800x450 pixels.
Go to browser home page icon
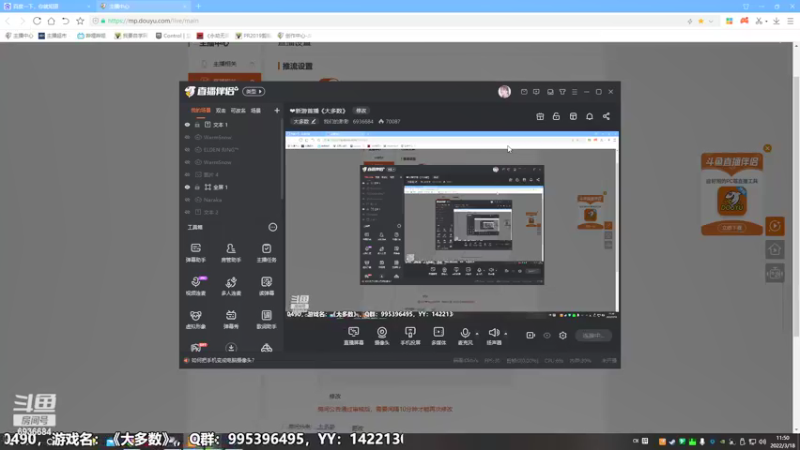tap(51, 21)
